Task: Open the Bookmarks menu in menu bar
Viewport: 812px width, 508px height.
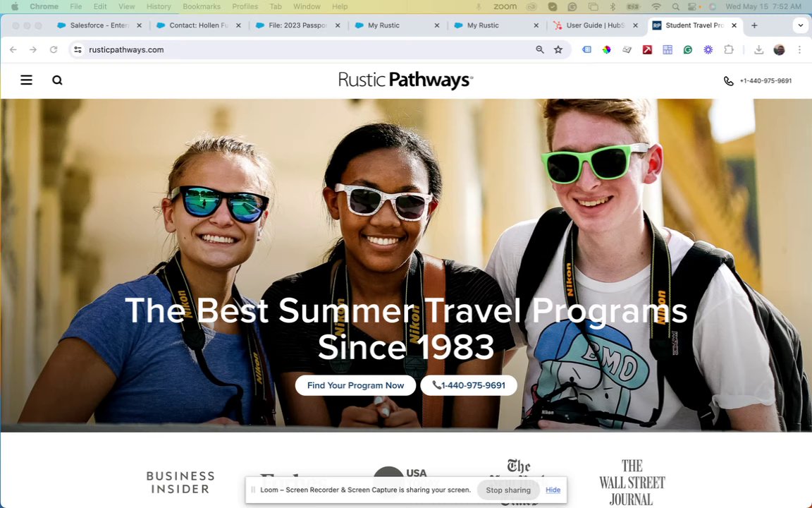Action: tap(202, 6)
